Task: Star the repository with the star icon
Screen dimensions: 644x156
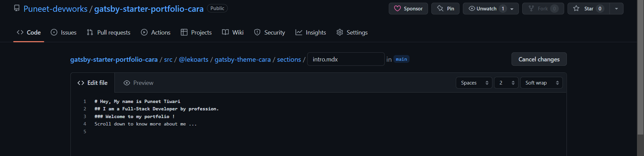Action: pos(576,8)
